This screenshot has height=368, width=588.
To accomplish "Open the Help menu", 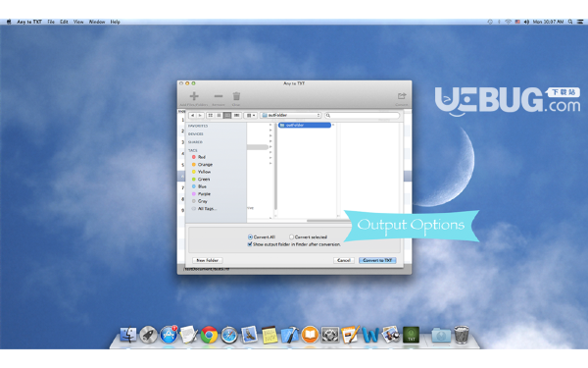I will (115, 22).
